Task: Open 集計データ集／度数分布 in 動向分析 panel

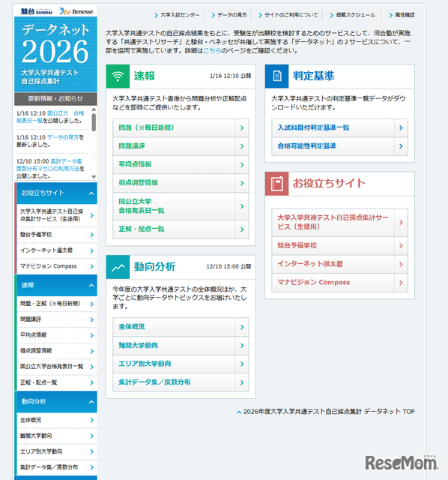Action: 181,382
